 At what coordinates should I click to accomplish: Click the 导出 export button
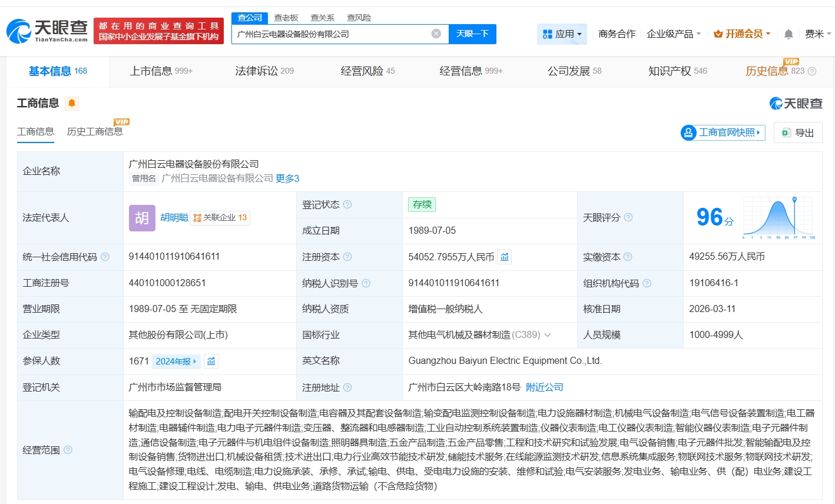click(798, 132)
